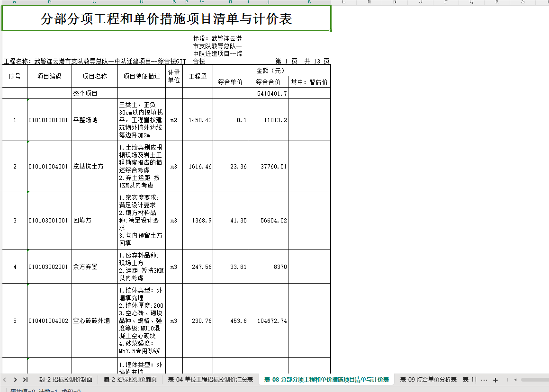Image resolution: width=549 pixels, height=392 pixels.
Task: Add a new sheet with plus button
Action: [x=495, y=380]
